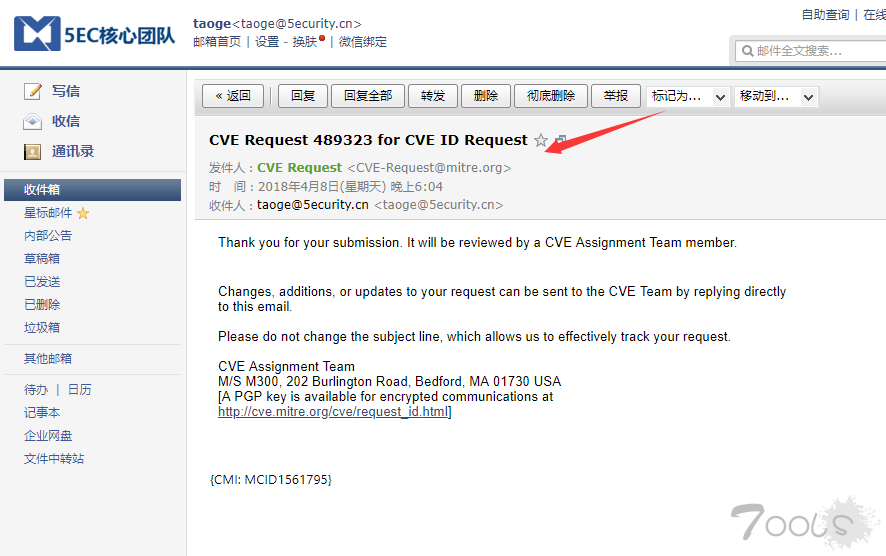886x556 pixels.
Task: Open the 垃圾箱 junk folder
Action: point(42,328)
